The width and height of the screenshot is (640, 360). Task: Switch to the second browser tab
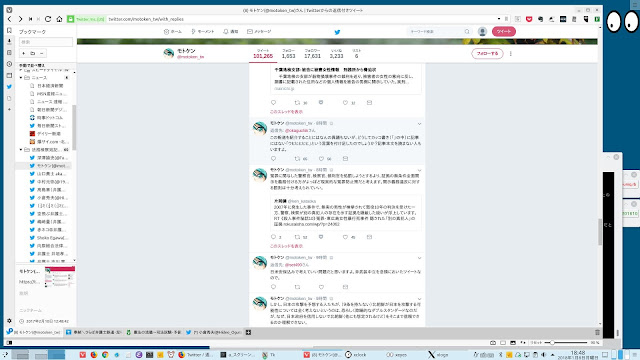(x=93, y=332)
